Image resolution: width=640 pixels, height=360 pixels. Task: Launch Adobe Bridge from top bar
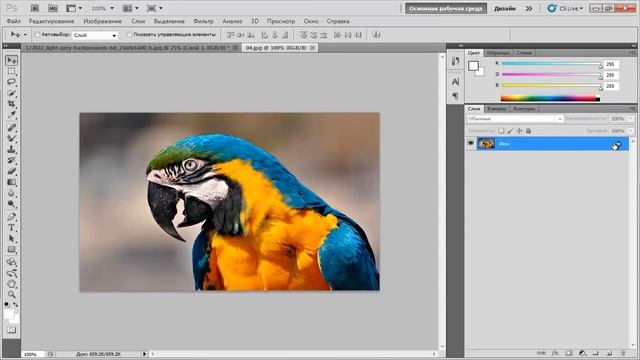35,8
